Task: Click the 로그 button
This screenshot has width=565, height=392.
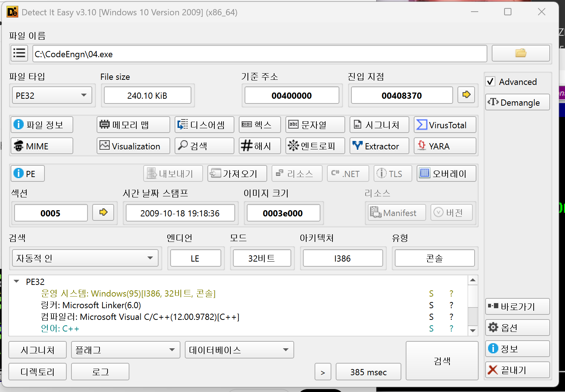Action: [100, 372]
